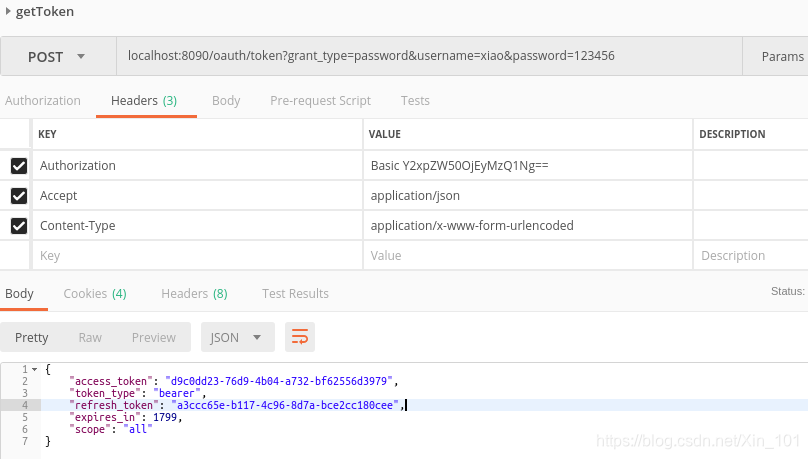Click the access_token value in the response
808x459 pixels.
click(279, 381)
